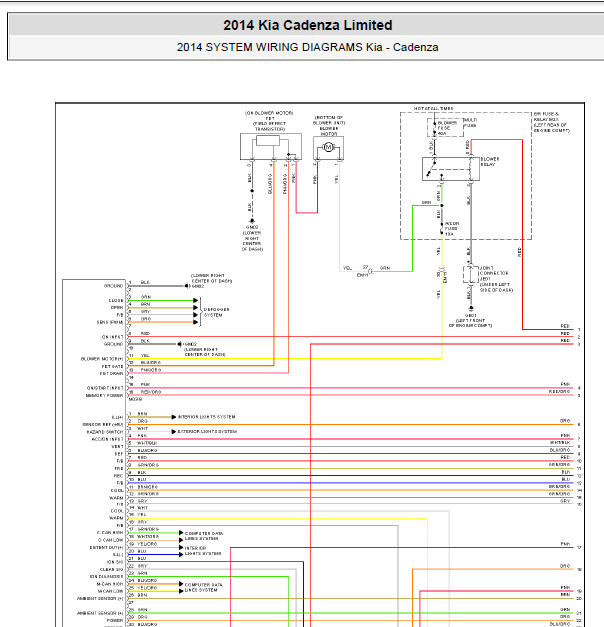604x627 pixels.
Task: Click the 'C-CAN HIGH' pin label
Action: tap(110, 533)
